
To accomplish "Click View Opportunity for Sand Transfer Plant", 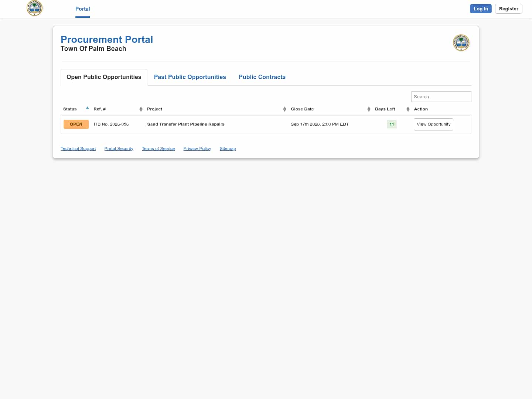I will pos(433,124).
